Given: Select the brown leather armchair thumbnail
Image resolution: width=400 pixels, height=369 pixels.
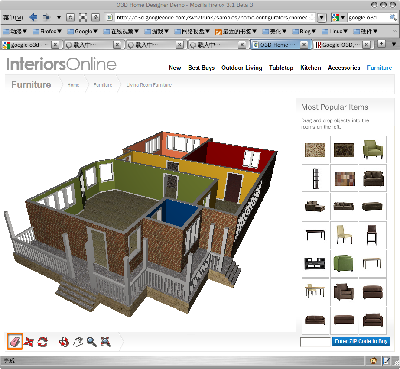Looking at the screenshot, I should coord(344,292).
